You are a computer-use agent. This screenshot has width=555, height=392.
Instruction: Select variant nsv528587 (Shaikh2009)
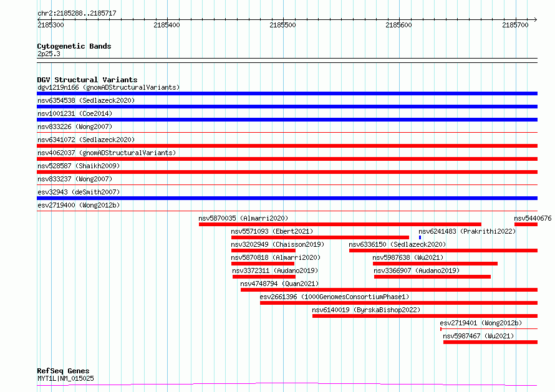tap(79, 166)
